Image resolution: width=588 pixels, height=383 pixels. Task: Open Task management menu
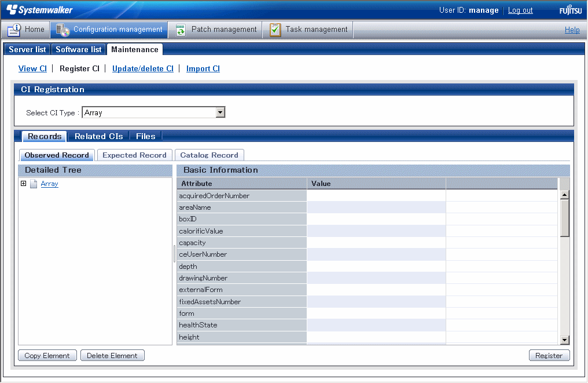(x=308, y=30)
